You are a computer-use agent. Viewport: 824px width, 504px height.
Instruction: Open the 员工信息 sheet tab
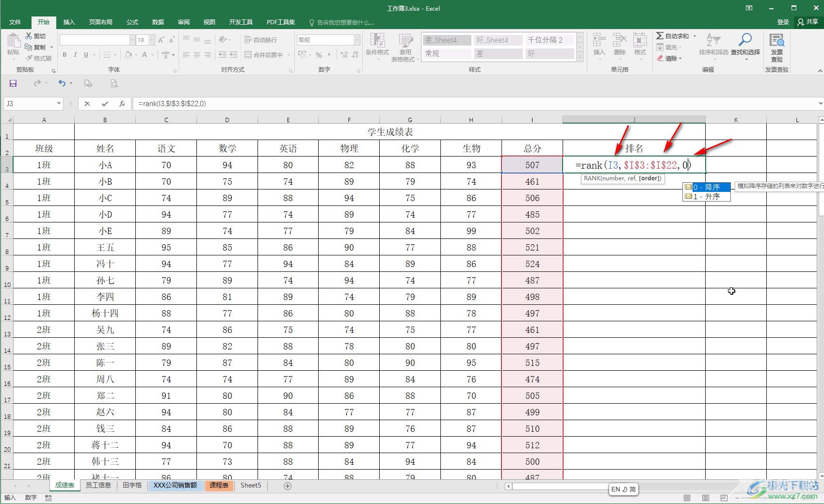[98, 485]
